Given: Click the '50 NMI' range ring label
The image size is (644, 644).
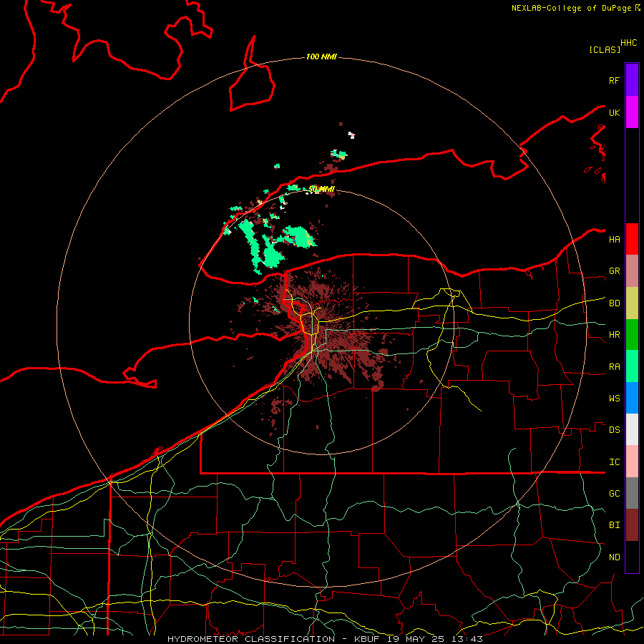Looking at the screenshot, I should pos(321,190).
